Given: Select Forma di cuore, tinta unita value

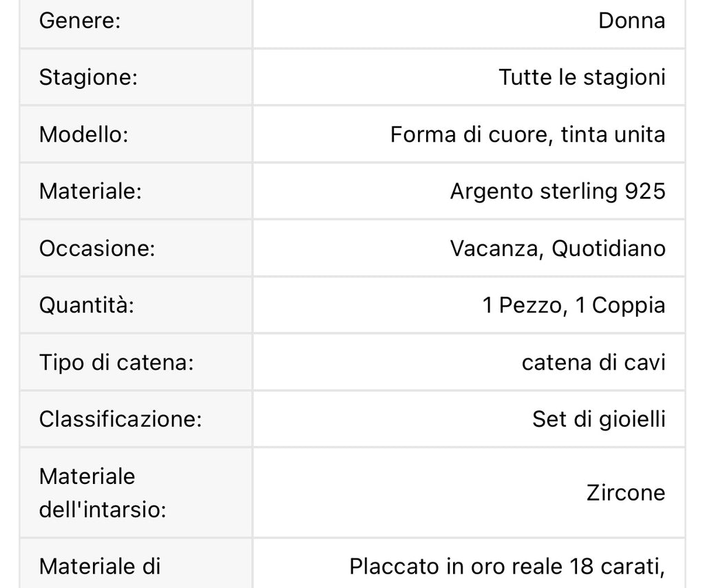Looking at the screenshot, I should [x=527, y=134].
